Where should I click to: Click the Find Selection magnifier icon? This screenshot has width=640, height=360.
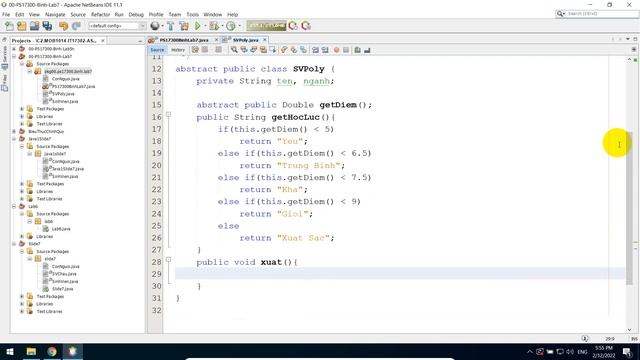click(234, 50)
